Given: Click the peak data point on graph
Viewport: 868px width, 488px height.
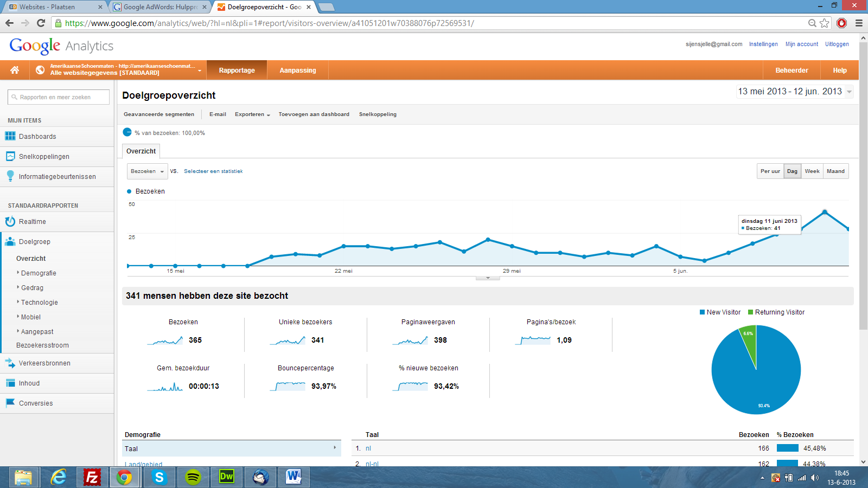Looking at the screenshot, I should pos(825,212).
